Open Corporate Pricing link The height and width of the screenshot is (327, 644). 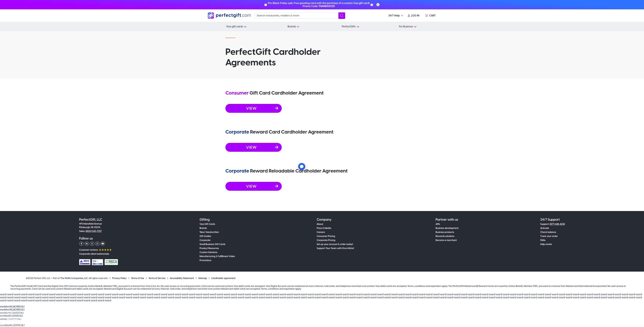pos(326,240)
